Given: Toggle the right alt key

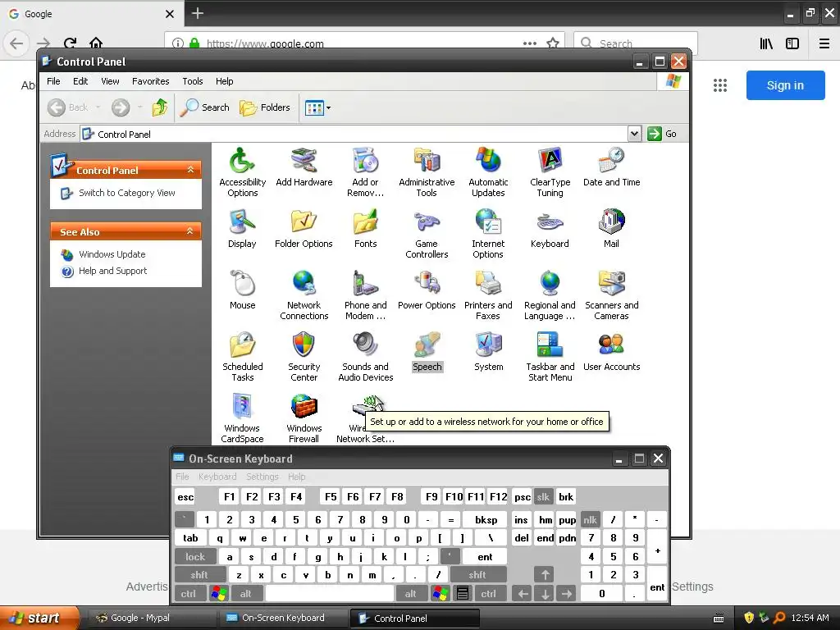Looking at the screenshot, I should coord(410,594).
